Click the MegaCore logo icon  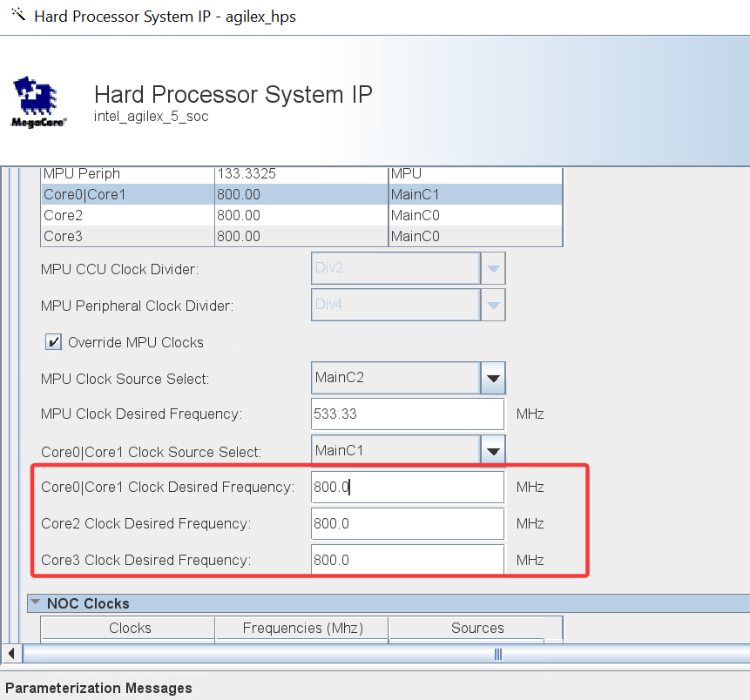(37, 102)
